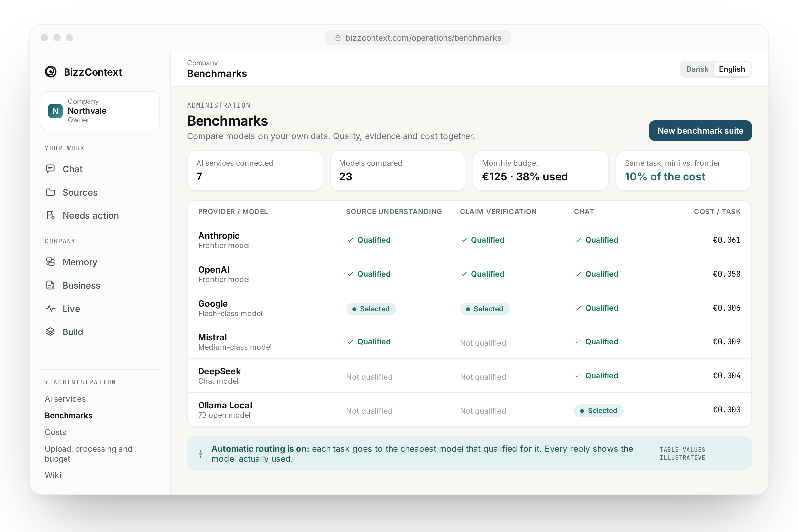This screenshot has height=532, width=798.
Task: Click the Models compared card
Action: (x=398, y=171)
